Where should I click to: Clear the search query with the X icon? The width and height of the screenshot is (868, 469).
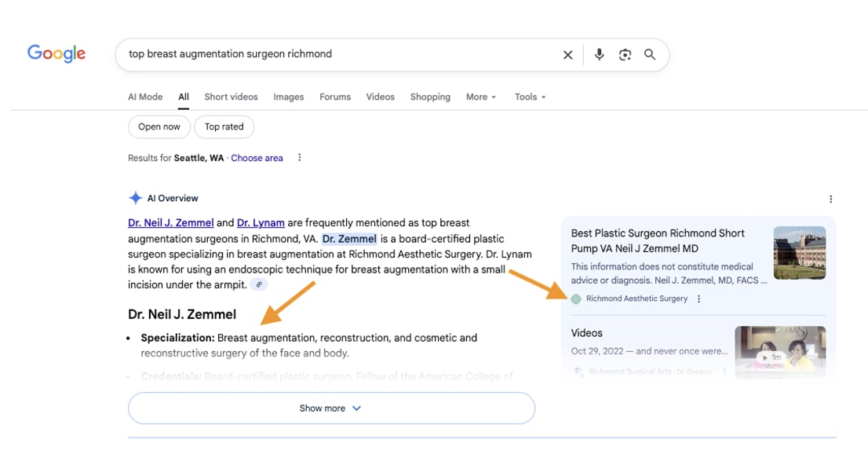tap(567, 55)
